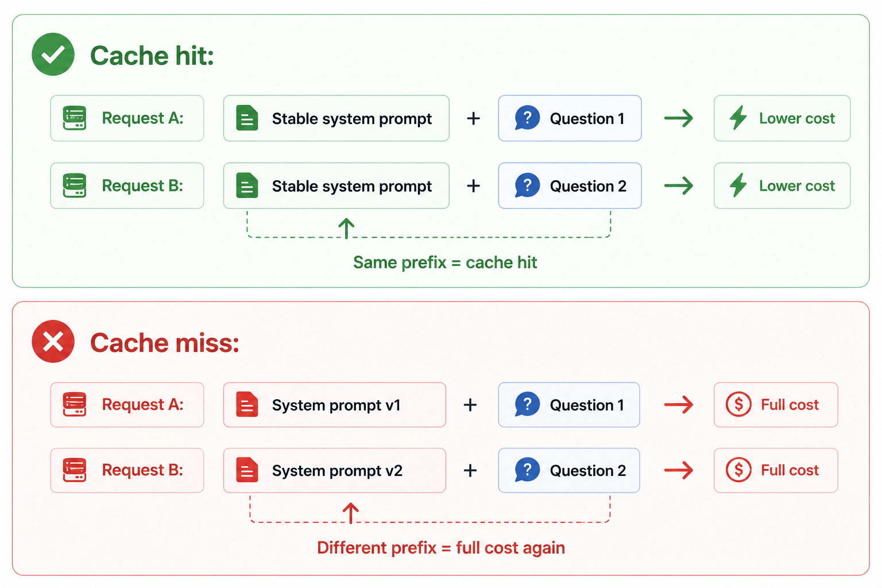Image resolution: width=882 pixels, height=588 pixels.
Task: Click the green server icon for Request A
Action: click(75, 118)
